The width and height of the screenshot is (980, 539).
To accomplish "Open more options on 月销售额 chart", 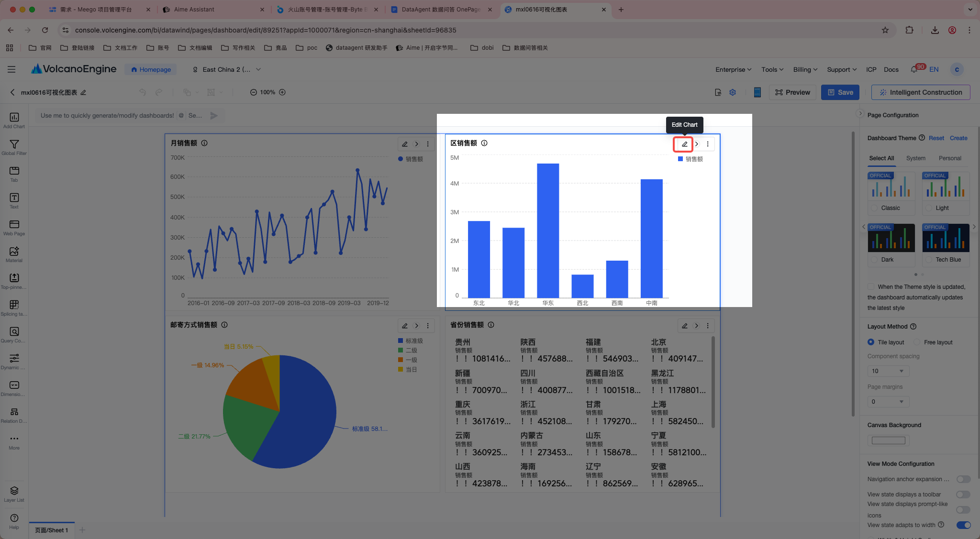I will coord(428,144).
